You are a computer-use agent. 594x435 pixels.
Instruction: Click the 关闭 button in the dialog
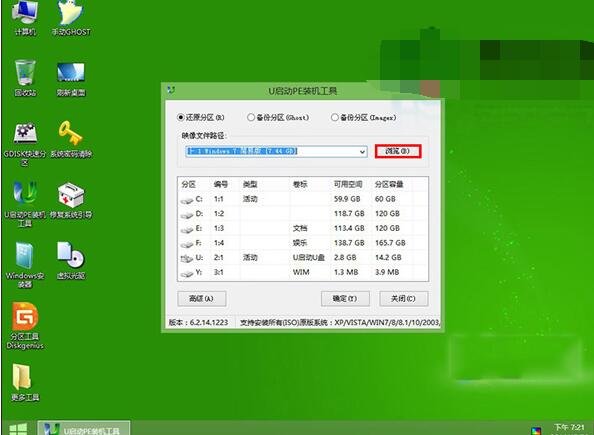403,299
